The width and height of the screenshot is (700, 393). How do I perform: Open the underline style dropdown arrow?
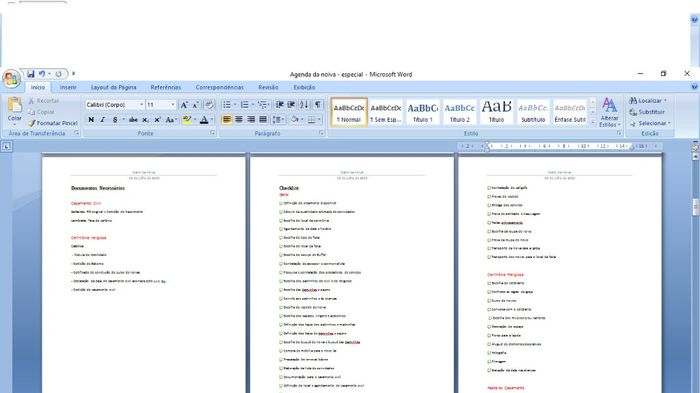tap(123, 120)
